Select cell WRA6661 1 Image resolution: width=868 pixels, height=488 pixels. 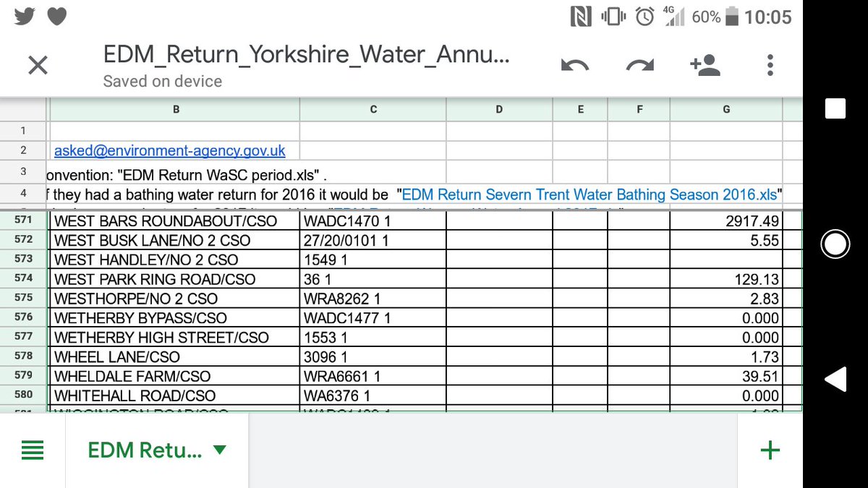(373, 377)
